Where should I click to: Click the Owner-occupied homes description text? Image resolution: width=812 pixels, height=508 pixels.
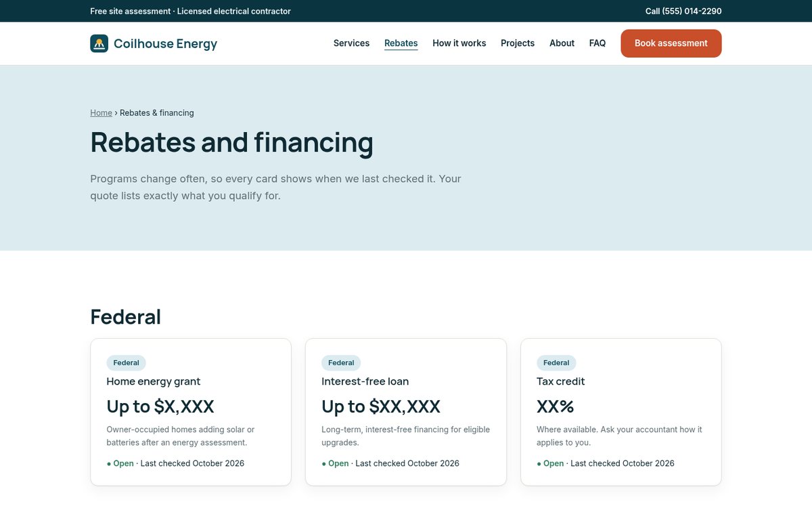point(181,436)
